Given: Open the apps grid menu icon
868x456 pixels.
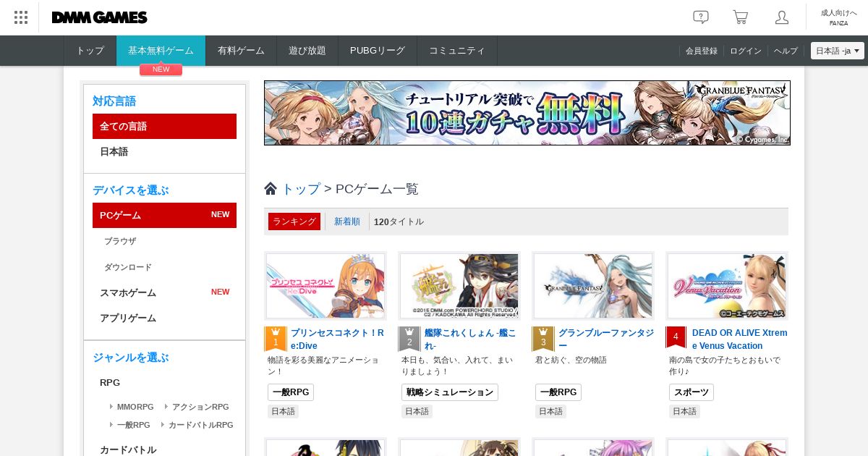Looking at the screenshot, I should pyautogui.click(x=21, y=17).
